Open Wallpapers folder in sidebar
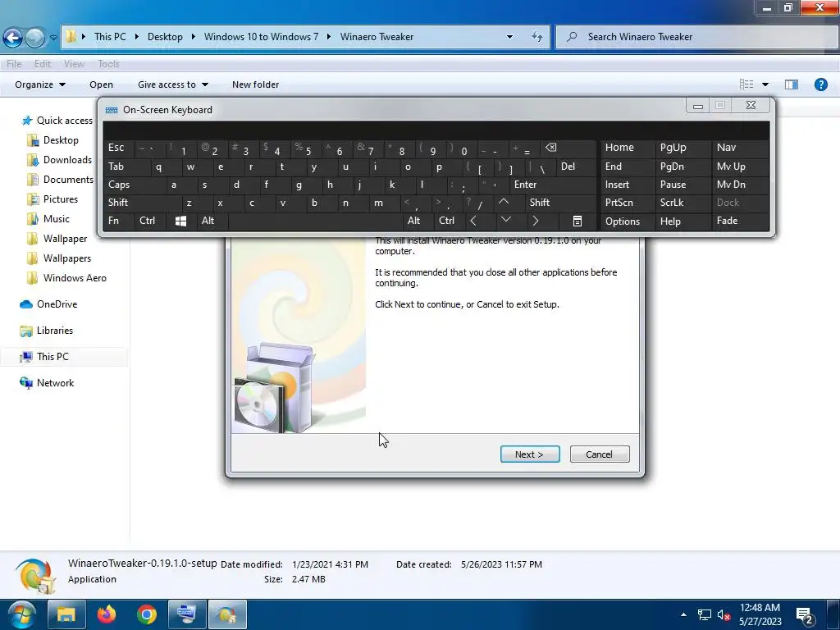The image size is (840, 630). click(x=66, y=258)
